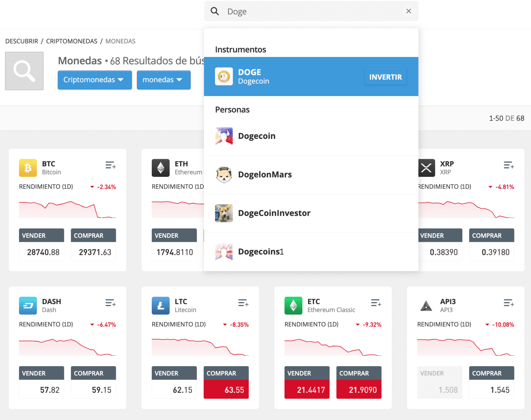Click the search field containing Doge
This screenshot has width=531, height=420.
click(x=311, y=11)
